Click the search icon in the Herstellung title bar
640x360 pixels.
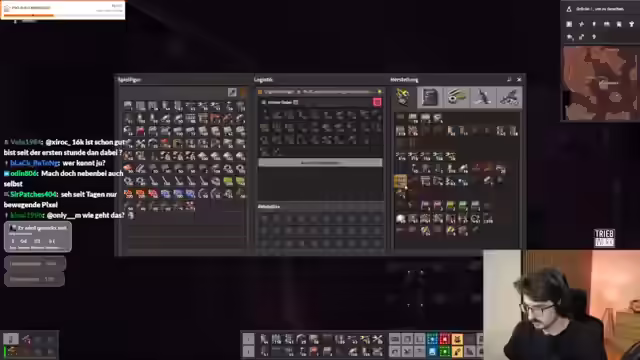[x=509, y=79]
